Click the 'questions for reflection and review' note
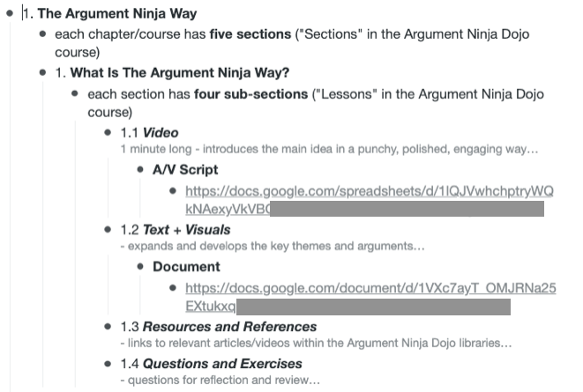Viewport: 583px width, 392px height. point(220,381)
